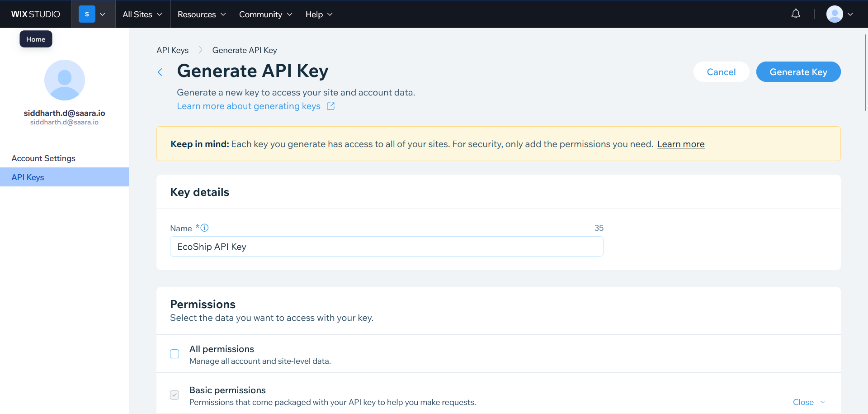868x414 pixels.
Task: Open the Community dropdown menu
Action: coord(265,14)
